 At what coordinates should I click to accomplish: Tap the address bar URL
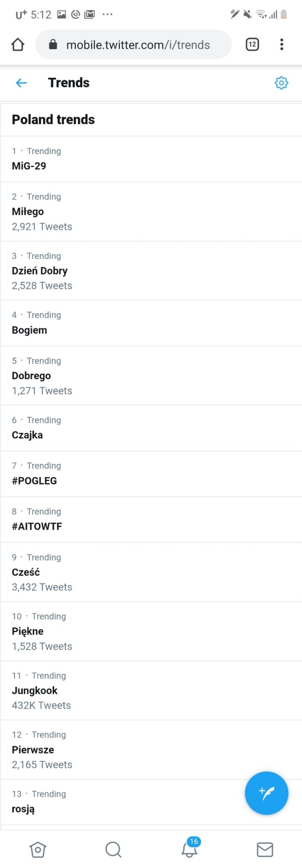138,45
